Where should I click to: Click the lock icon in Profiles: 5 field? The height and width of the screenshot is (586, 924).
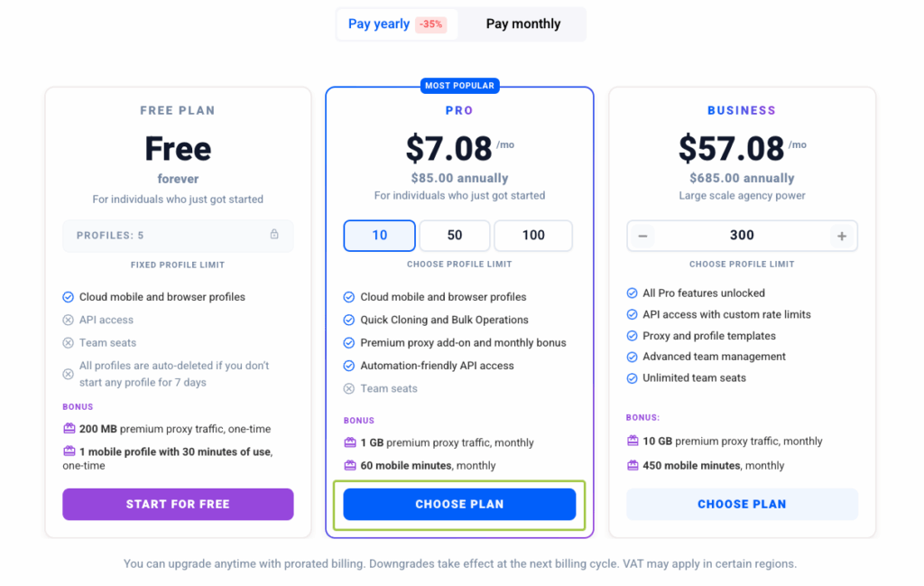pyautogui.click(x=274, y=234)
